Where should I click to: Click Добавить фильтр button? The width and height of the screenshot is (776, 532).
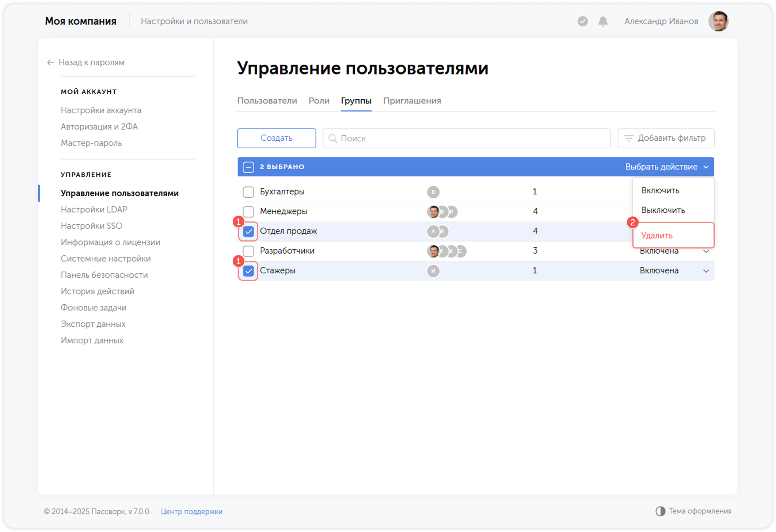coord(666,138)
